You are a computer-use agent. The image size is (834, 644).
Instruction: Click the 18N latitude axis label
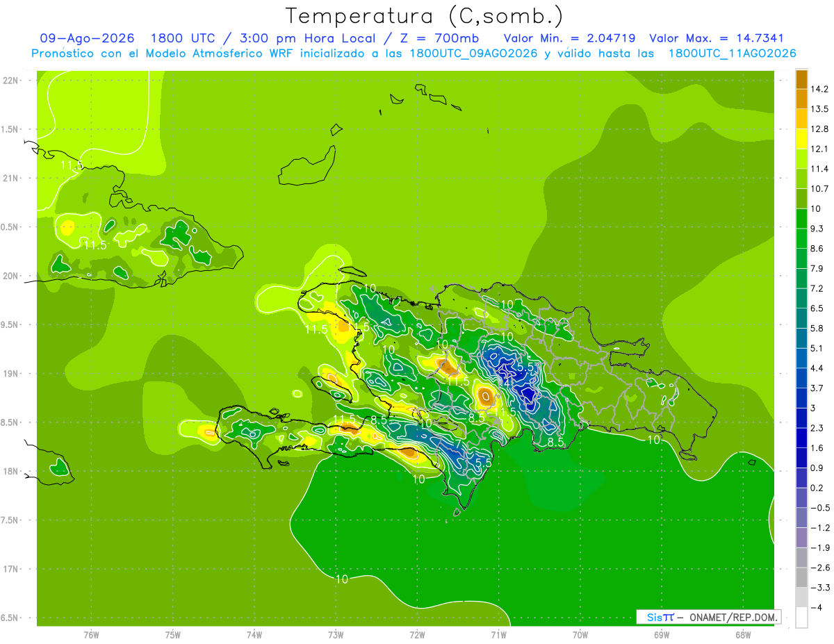pyautogui.click(x=10, y=471)
